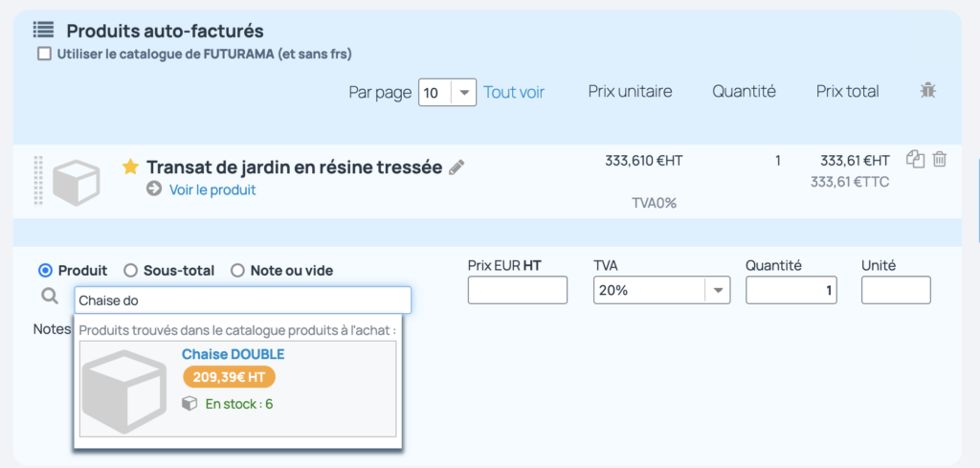This screenshot has height=468, width=980.
Task: Click the product search field containing Chaise do
Action: coord(242,300)
